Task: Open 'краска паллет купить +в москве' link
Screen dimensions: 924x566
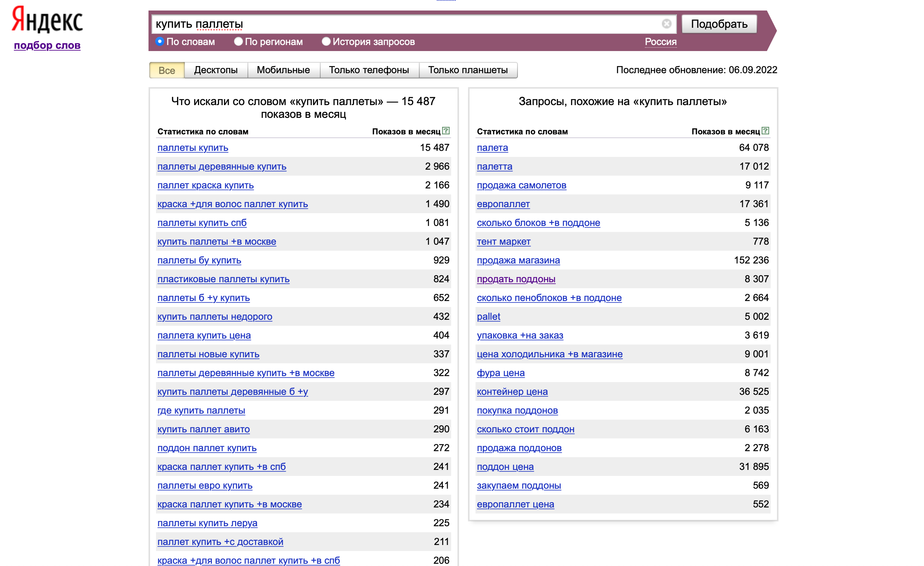Action: click(229, 504)
